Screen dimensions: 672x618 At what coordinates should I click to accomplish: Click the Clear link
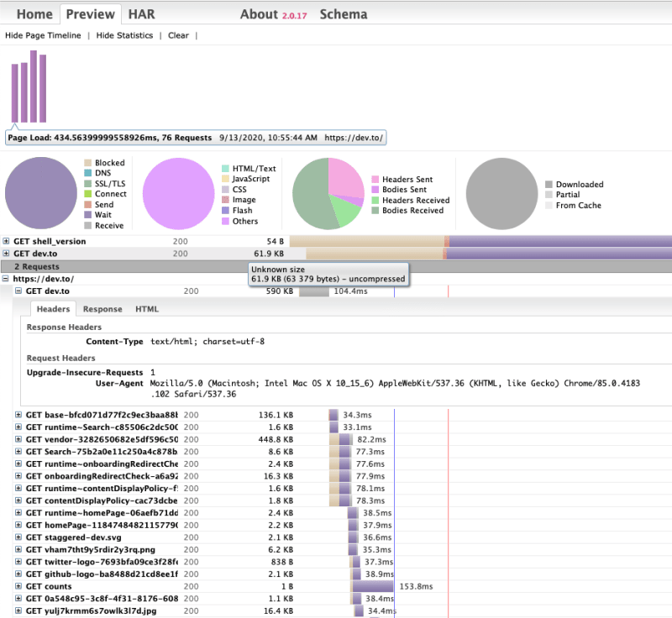click(x=178, y=35)
